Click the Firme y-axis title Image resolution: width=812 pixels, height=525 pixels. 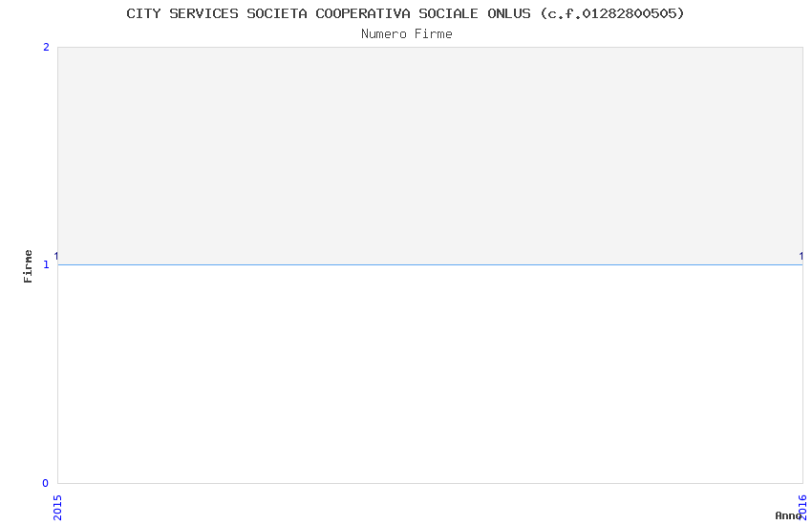28,266
